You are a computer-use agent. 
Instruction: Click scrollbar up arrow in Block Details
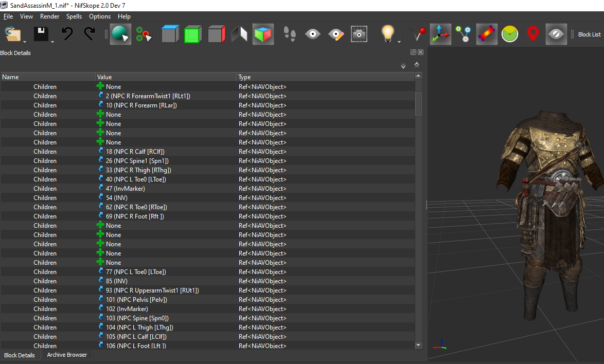pyautogui.click(x=418, y=76)
